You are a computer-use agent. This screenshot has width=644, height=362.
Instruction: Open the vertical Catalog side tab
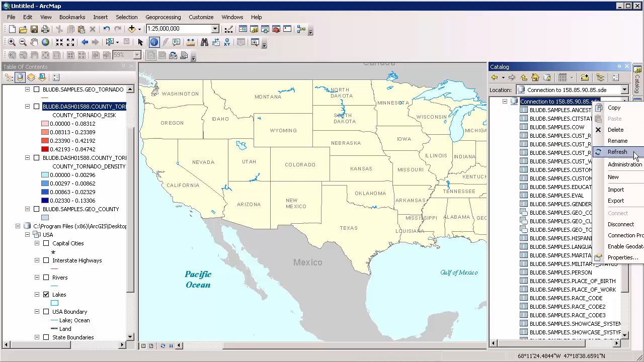pyautogui.click(x=637, y=80)
